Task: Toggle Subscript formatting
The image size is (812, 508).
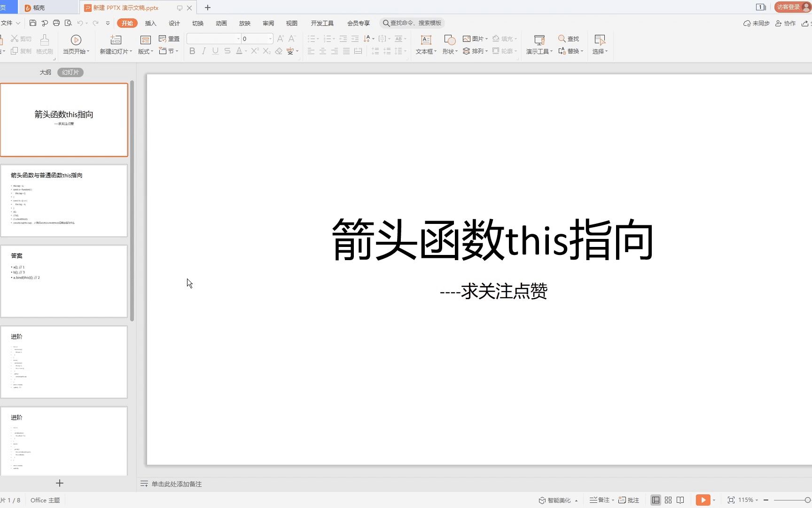Action: click(x=266, y=51)
